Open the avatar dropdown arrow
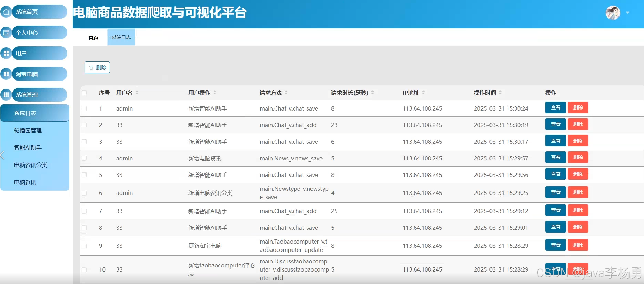This screenshot has height=284, width=644. pyautogui.click(x=628, y=13)
